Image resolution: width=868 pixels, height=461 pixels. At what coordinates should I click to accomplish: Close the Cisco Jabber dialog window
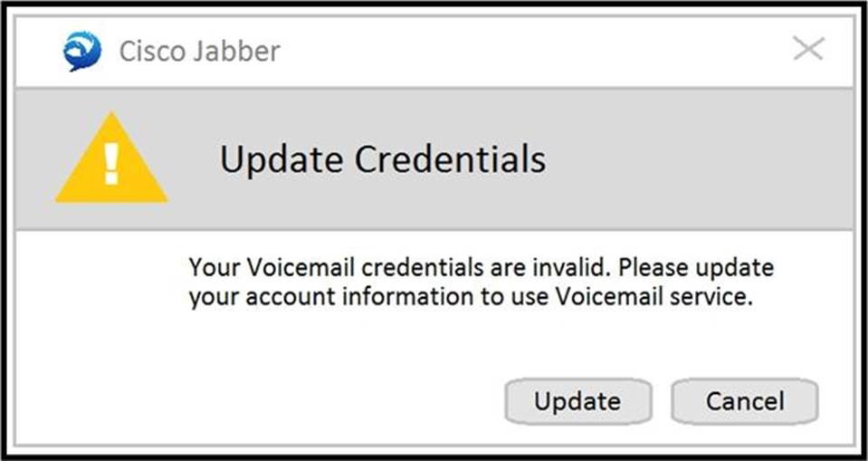point(807,49)
